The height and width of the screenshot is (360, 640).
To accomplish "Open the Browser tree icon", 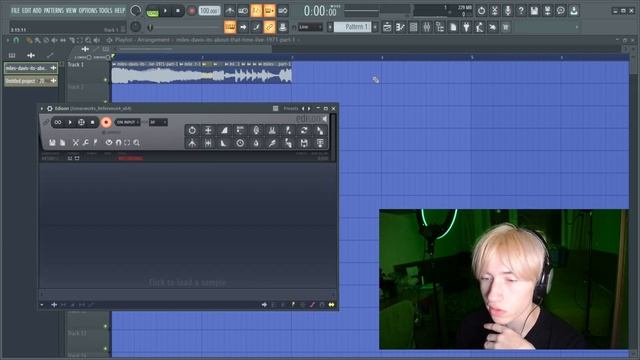I will (x=440, y=27).
